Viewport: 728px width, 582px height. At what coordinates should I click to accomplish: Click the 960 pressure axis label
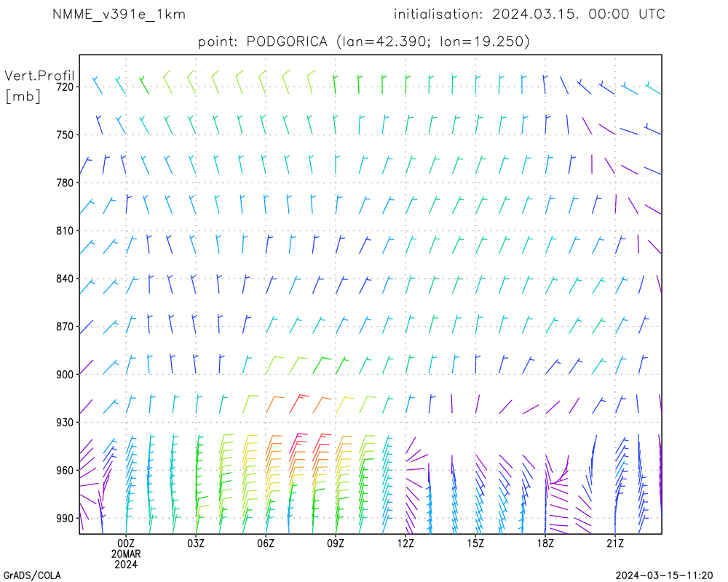click(66, 471)
